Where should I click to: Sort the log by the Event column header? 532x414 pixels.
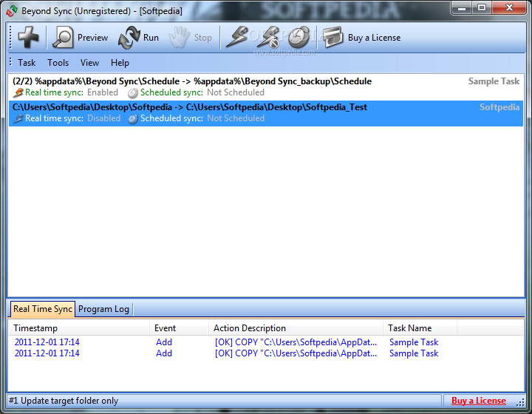(179, 328)
